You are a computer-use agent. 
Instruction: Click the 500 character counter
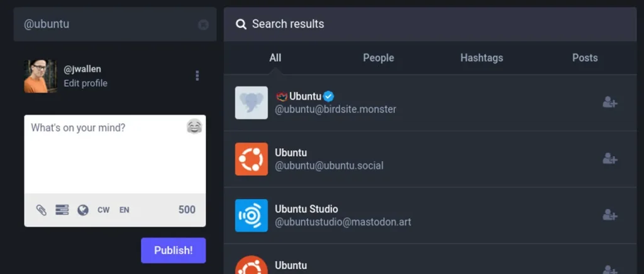pyautogui.click(x=187, y=210)
